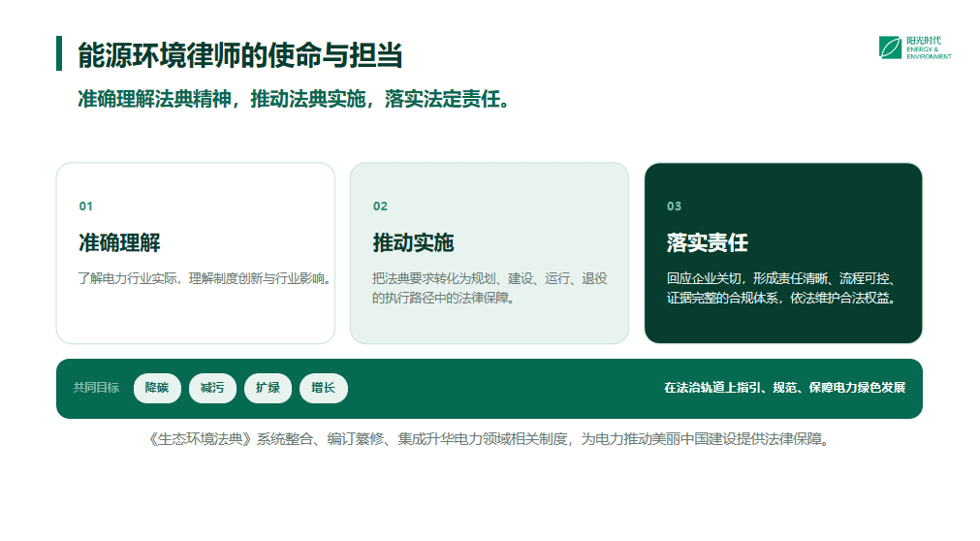Select the 扩绿 pill tag
The height and width of the screenshot is (541, 980).
268,388
